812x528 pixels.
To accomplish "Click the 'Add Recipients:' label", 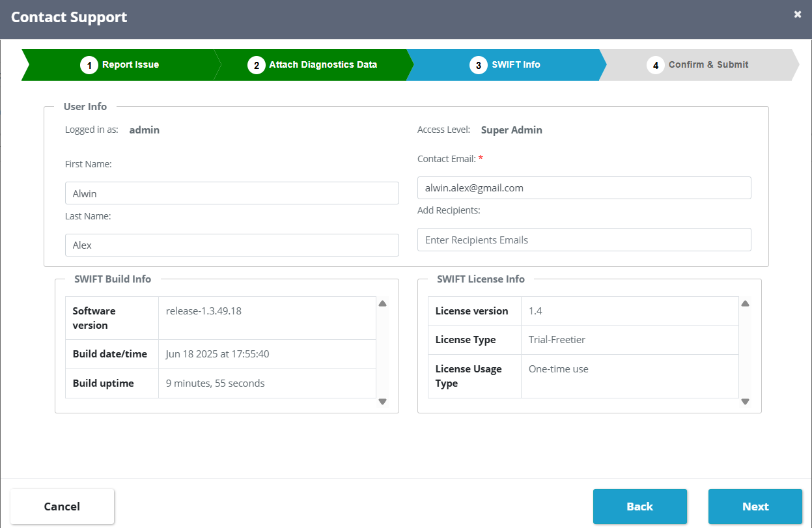I will 449,210.
